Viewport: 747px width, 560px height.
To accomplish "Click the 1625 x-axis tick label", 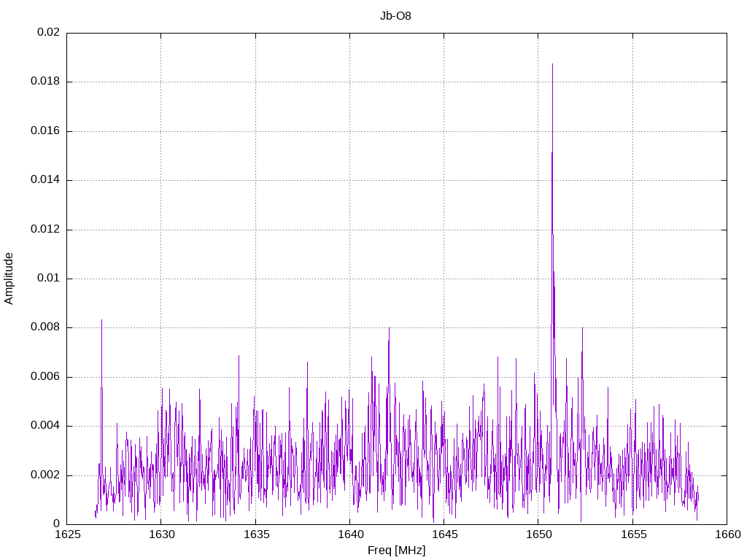I will coord(67,536).
